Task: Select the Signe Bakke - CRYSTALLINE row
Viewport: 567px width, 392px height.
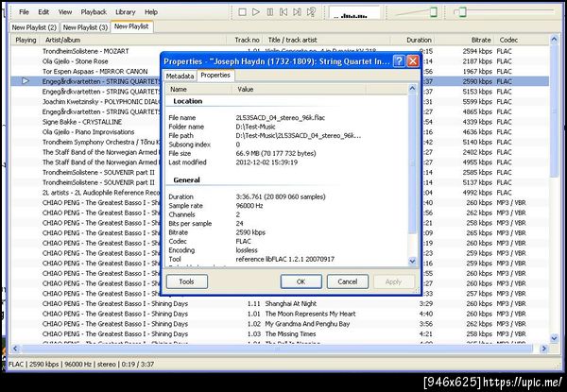Action: [x=279, y=122]
